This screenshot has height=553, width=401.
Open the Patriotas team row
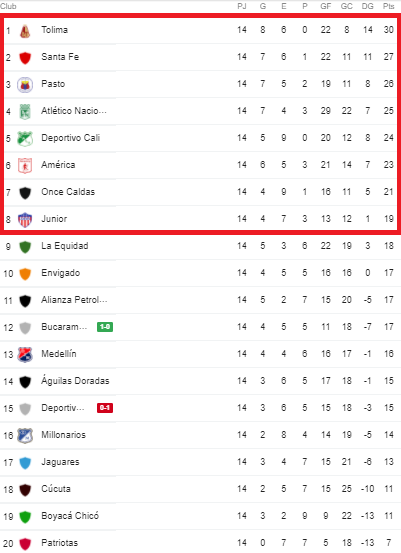(x=200, y=543)
